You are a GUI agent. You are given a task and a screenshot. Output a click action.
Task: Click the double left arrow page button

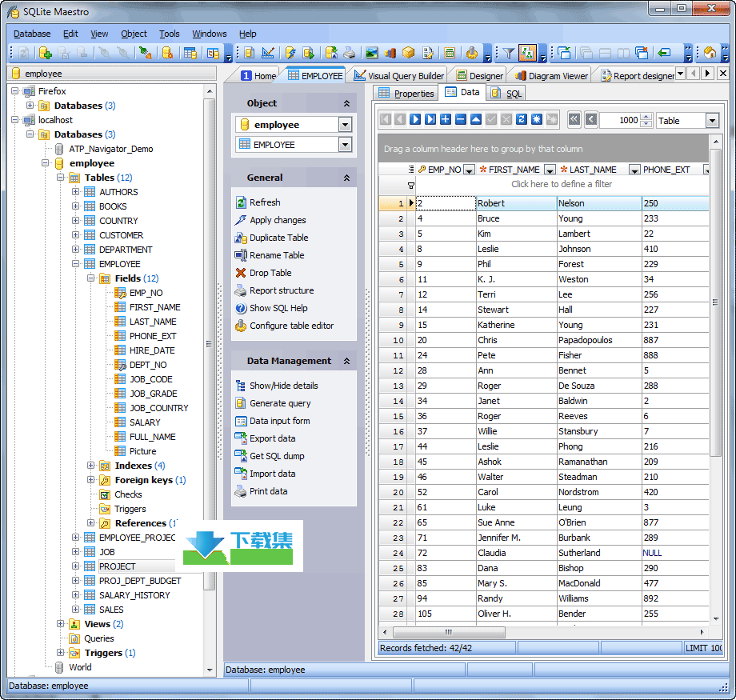tap(574, 119)
